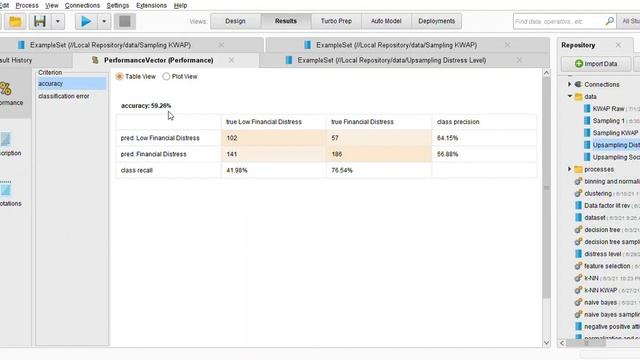
Task: Click the save floppy disk icon
Action: [40, 21]
